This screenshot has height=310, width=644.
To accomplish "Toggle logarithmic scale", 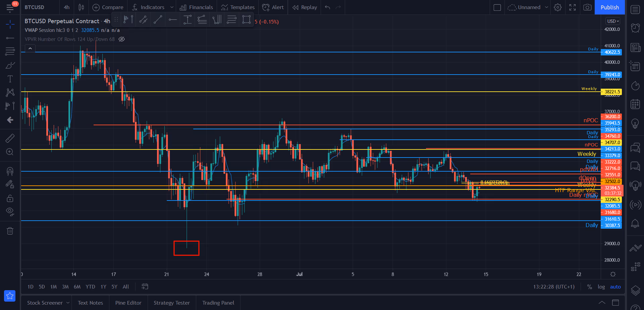I will click(x=601, y=287).
